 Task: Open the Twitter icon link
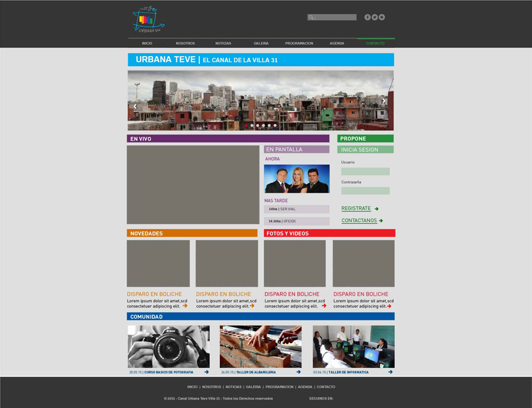[x=375, y=17]
